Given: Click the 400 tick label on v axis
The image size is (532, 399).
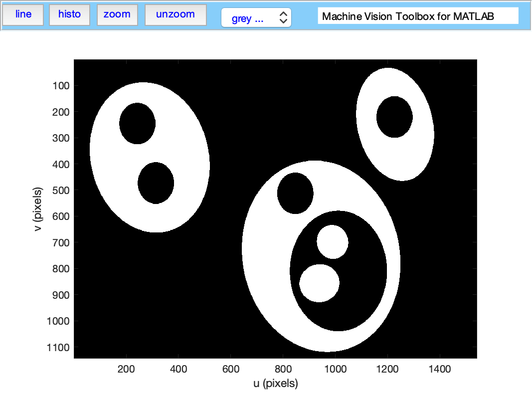Looking at the screenshot, I should pyautogui.click(x=61, y=165).
